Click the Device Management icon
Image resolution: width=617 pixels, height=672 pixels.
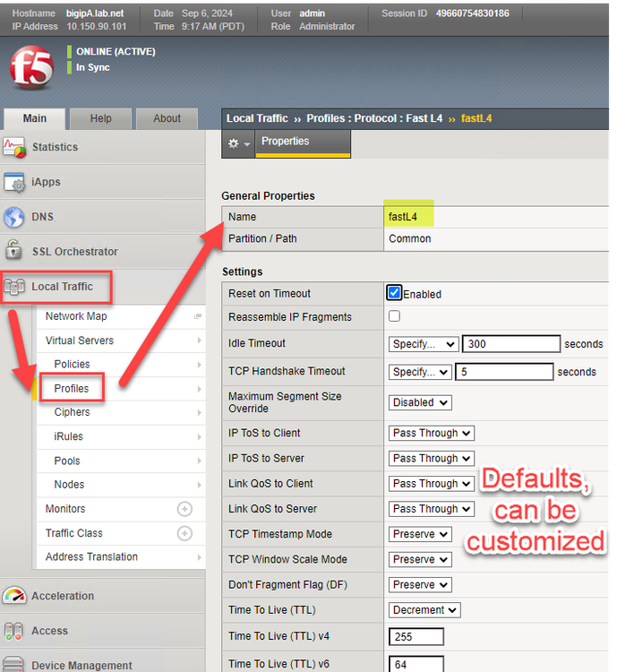[13, 664]
